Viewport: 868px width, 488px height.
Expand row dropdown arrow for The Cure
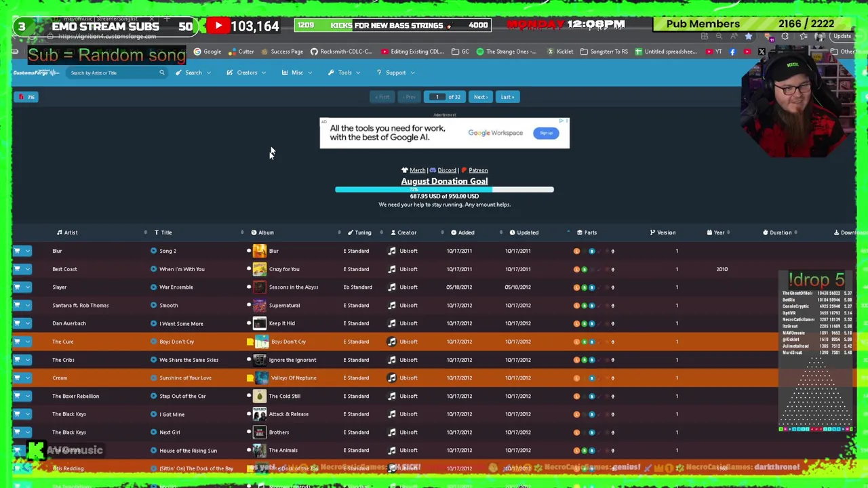(27, 342)
